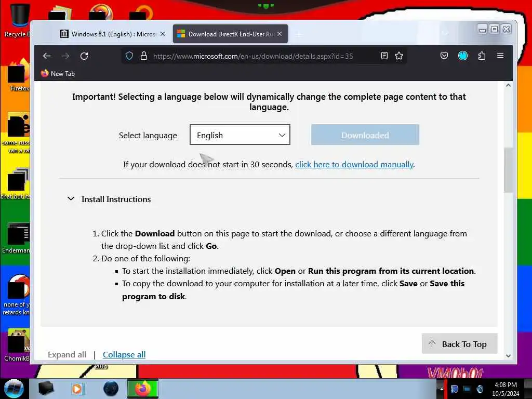
Task: Click the Downloaded button
Action: (x=365, y=135)
